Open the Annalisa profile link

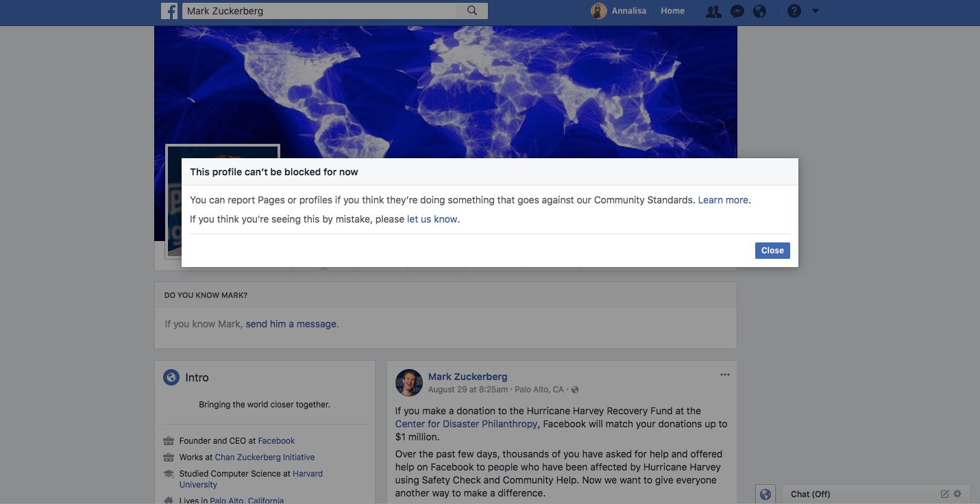629,11
